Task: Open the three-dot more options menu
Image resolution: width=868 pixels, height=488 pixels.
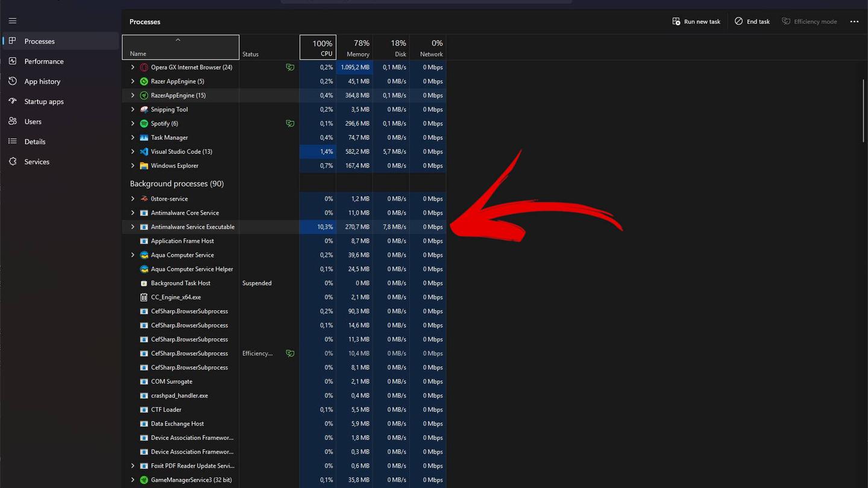Action: tap(854, 22)
